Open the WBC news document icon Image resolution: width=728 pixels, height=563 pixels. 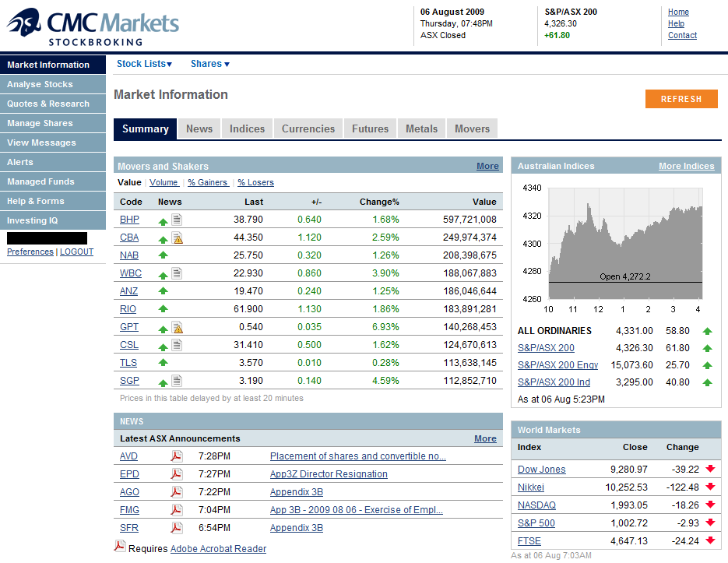coord(177,273)
